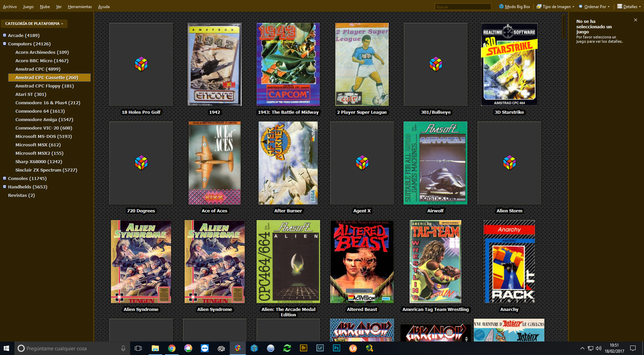Select the Airwolf cover
644x355 pixels.
[x=435, y=163]
